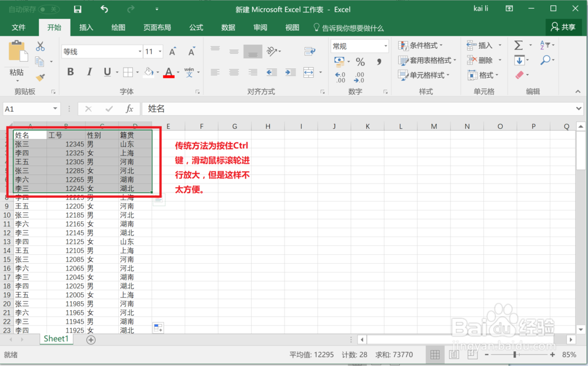Click the accounting currency format icon
The width and height of the screenshot is (588, 366).
click(x=339, y=61)
